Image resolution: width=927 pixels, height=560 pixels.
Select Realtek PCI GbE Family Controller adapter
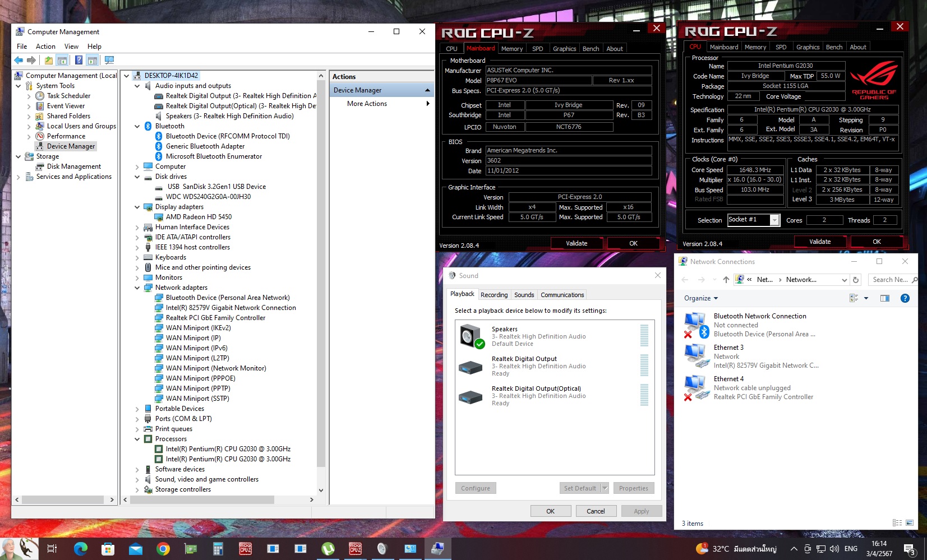(215, 318)
